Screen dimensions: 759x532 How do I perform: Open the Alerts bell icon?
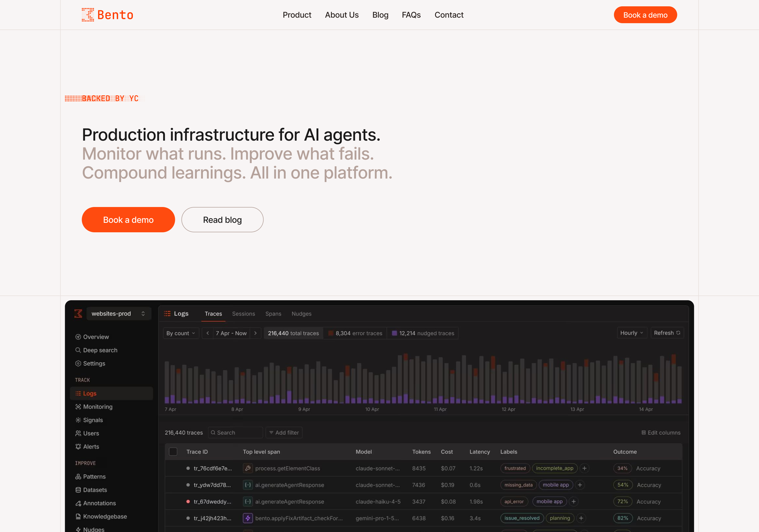(78, 446)
